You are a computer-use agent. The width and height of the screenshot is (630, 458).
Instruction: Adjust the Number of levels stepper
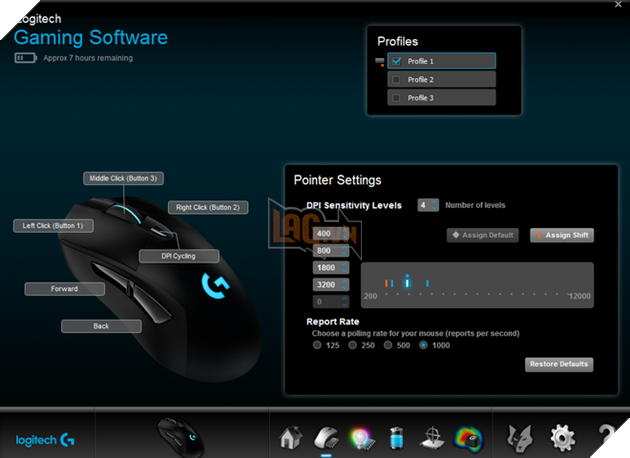(x=434, y=205)
